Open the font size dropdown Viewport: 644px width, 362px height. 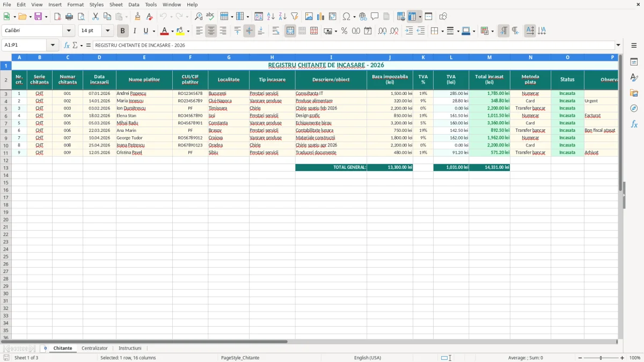107,31
